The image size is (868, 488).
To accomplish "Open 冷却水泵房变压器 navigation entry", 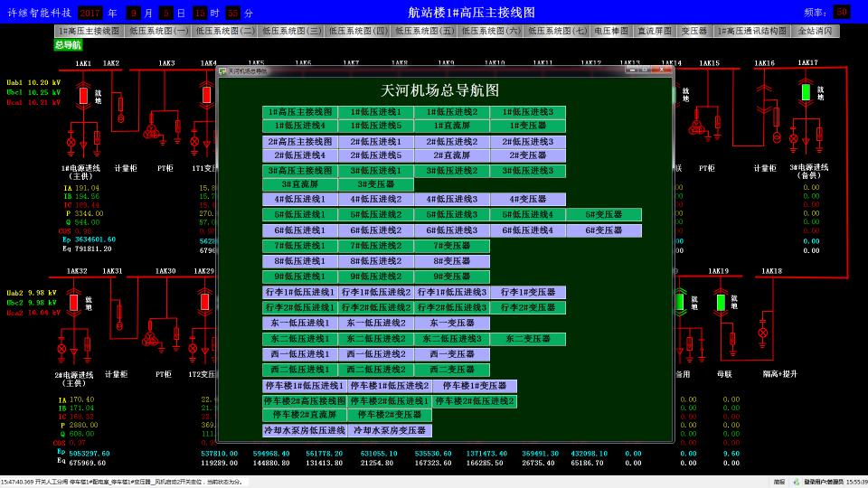I will [390, 431].
